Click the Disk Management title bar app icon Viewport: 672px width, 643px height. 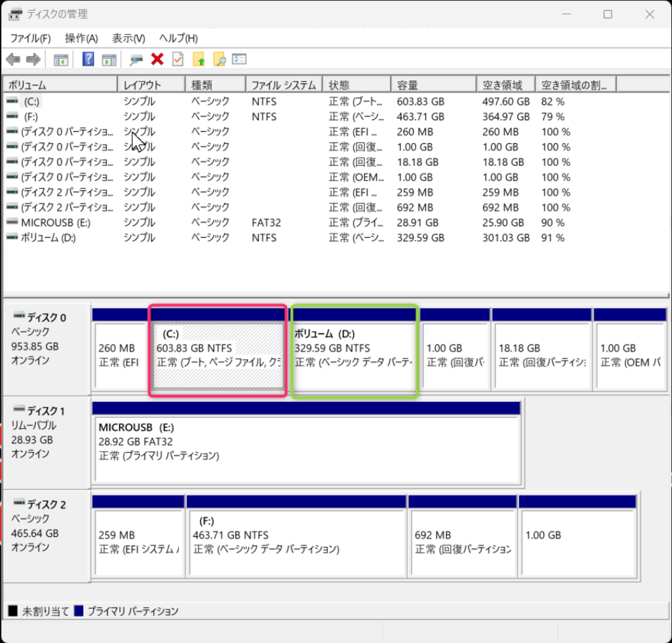point(15,14)
